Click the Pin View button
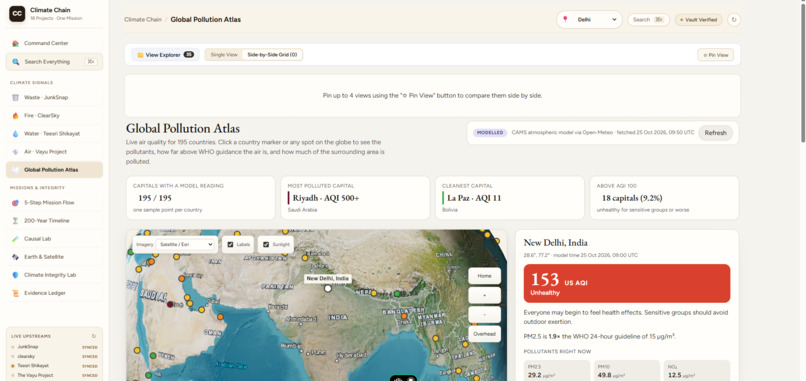The height and width of the screenshot is (381, 806). [x=715, y=55]
